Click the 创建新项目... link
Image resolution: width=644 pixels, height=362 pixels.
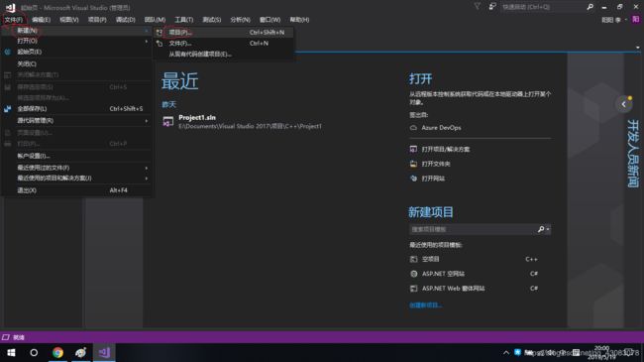point(425,305)
